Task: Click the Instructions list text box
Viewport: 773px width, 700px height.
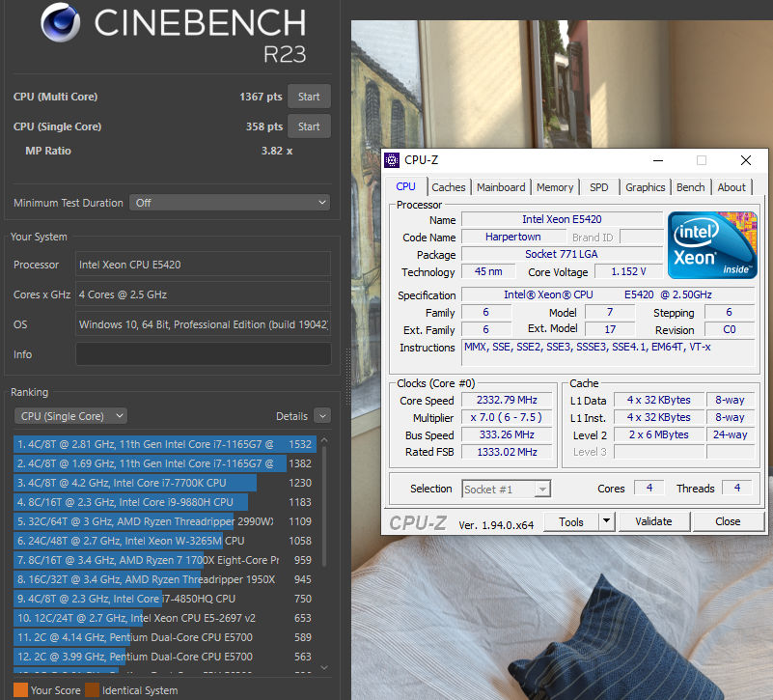Action: tap(608, 352)
